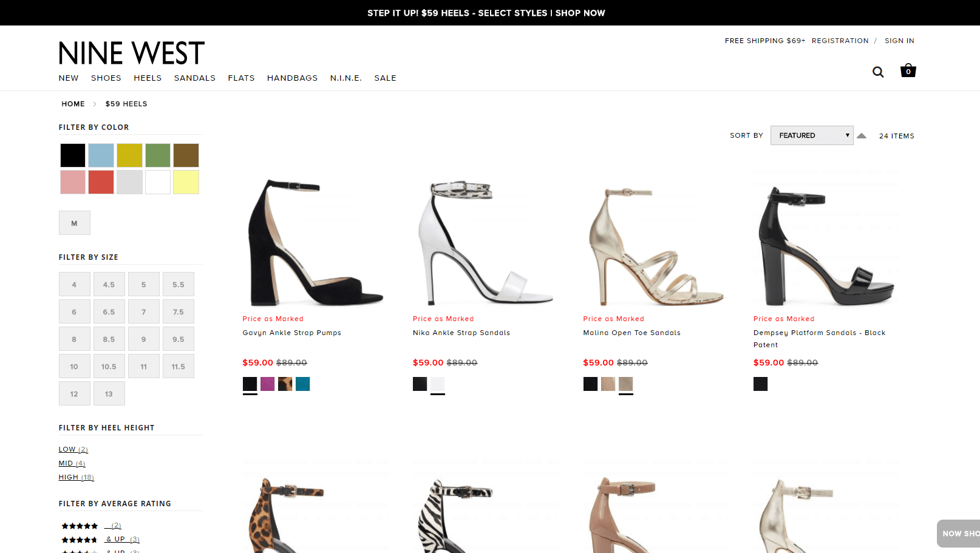Open the shopping bag cart icon
The image size is (980, 553).
pos(908,70)
